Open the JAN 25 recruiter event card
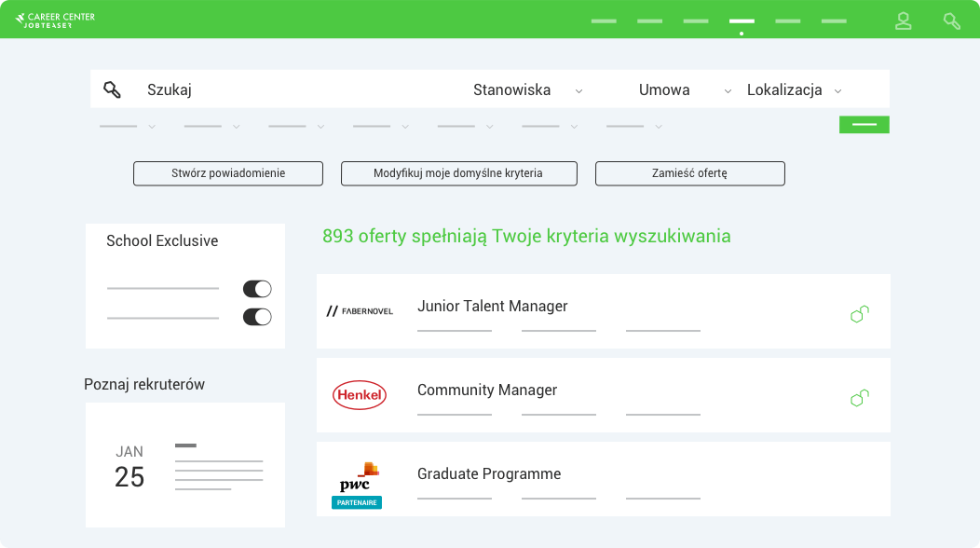 click(x=185, y=465)
